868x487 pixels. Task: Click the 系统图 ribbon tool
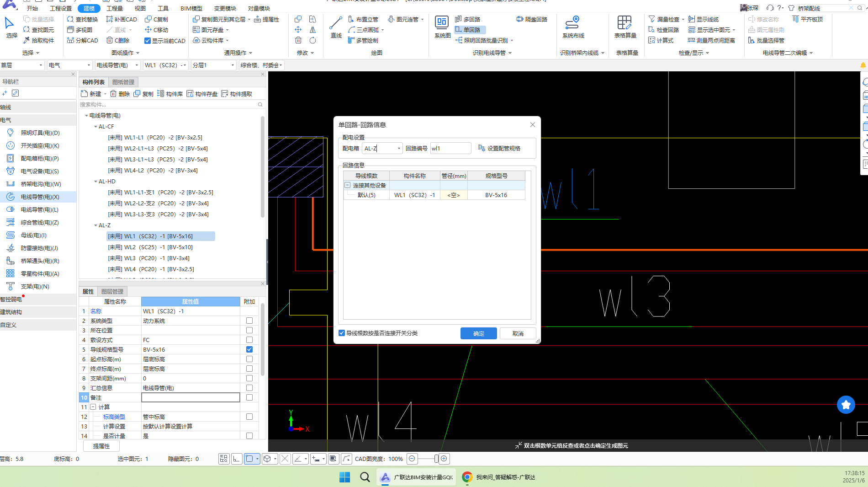coord(442,27)
